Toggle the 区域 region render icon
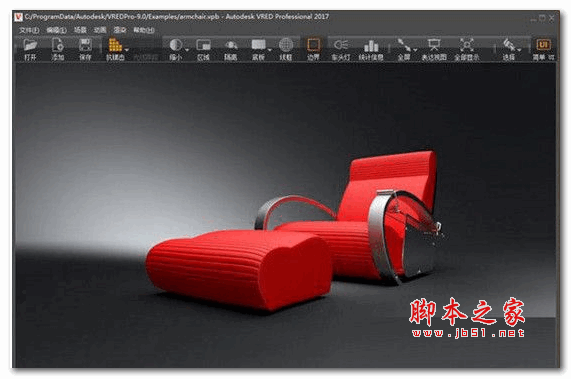Viewport: 571px width, 379px height. 203,45
